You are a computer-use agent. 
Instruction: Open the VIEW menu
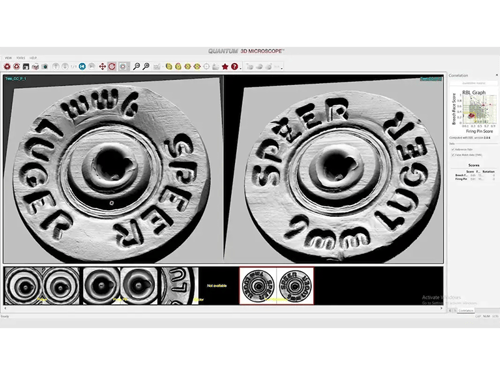[8, 58]
